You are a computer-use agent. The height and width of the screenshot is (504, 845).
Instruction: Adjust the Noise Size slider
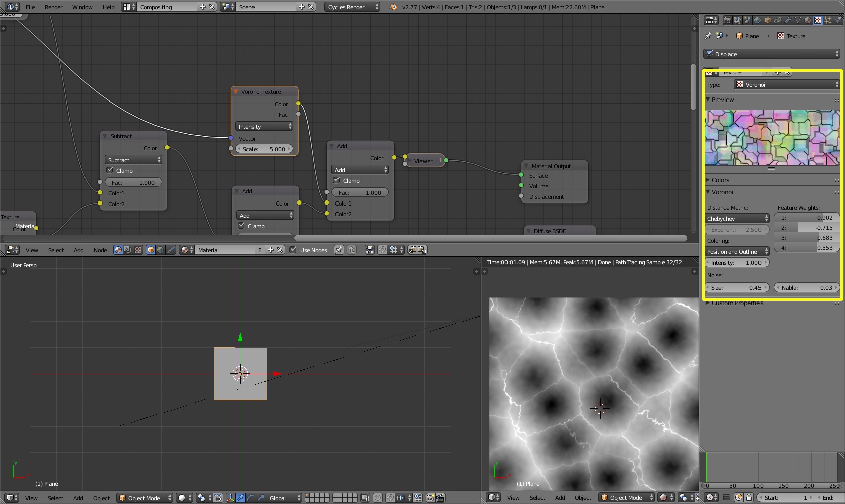[737, 288]
